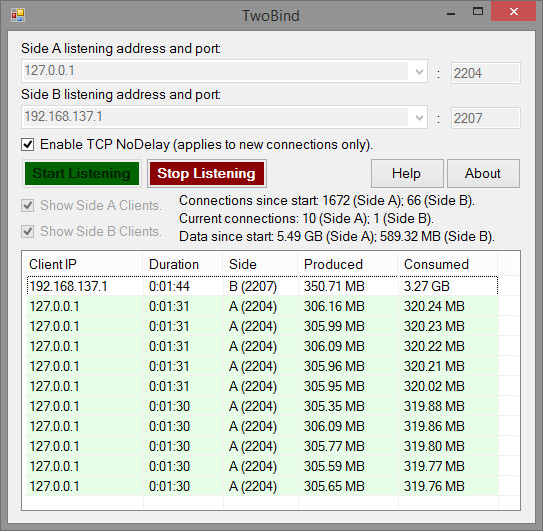The image size is (543, 531).
Task: Sort by Produced column header
Action: coord(348,264)
